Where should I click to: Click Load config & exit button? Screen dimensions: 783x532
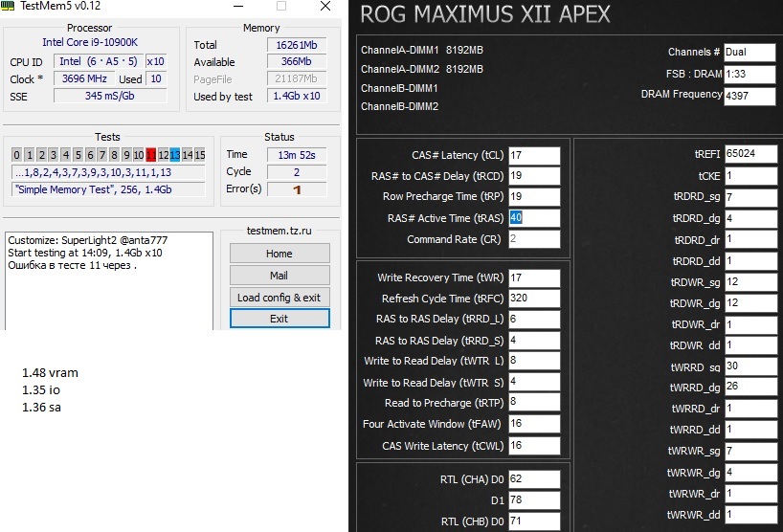(280, 298)
